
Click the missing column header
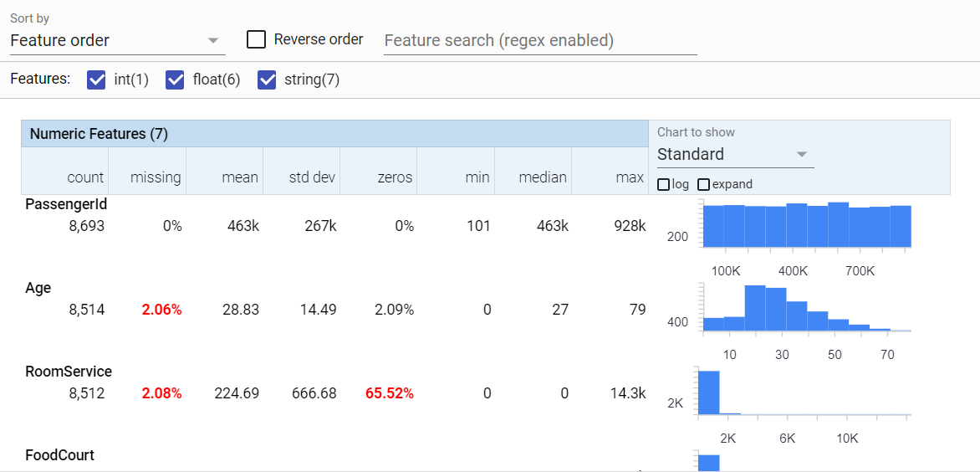156,177
